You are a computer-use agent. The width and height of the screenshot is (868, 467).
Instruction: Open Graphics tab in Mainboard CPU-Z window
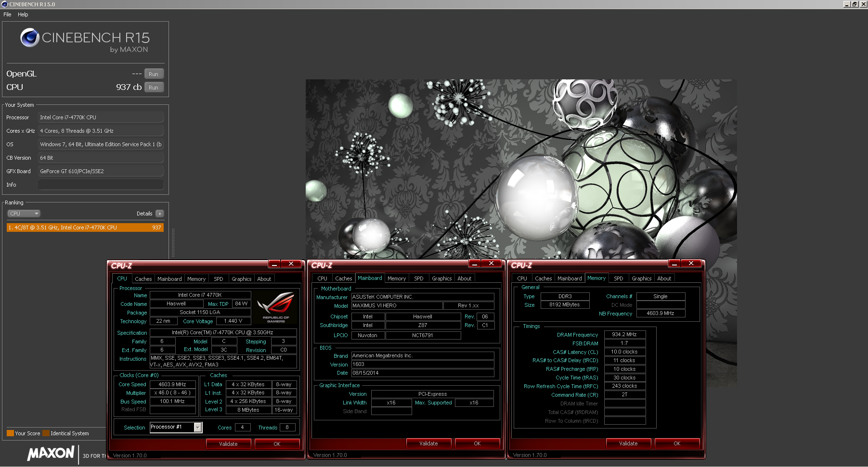(x=441, y=278)
